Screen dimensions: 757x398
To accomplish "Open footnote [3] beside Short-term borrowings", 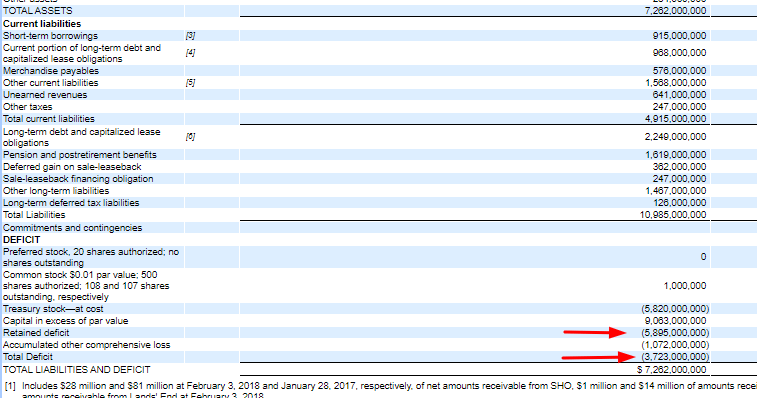I will click(x=190, y=36).
